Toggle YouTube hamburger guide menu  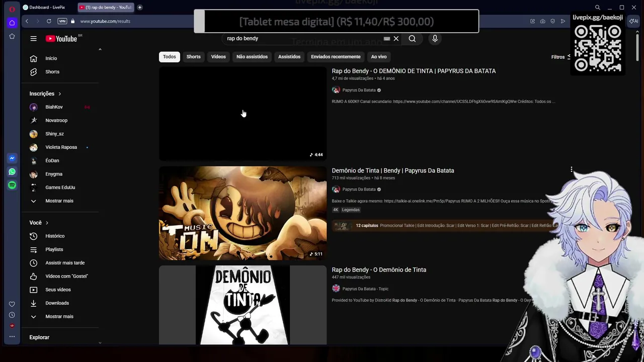point(33,39)
